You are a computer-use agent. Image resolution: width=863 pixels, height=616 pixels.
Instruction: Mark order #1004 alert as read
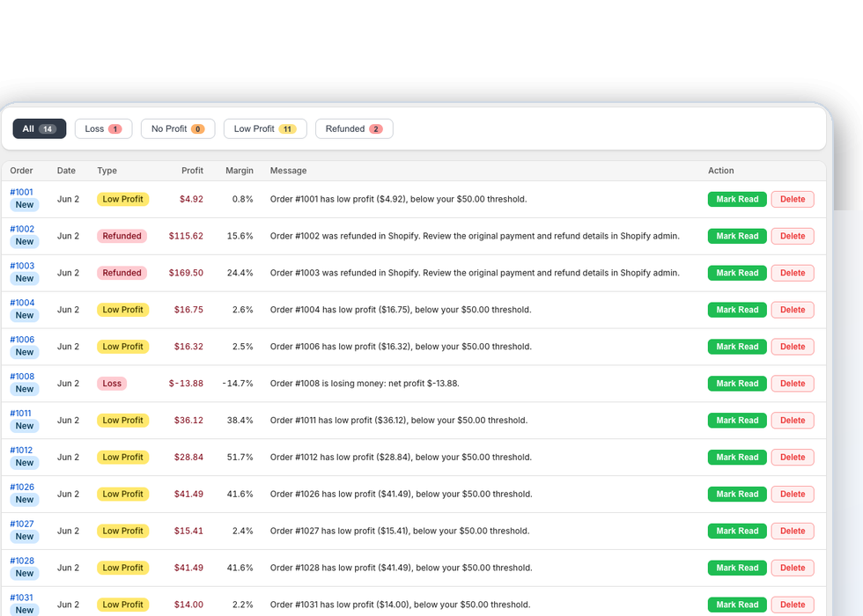click(737, 310)
